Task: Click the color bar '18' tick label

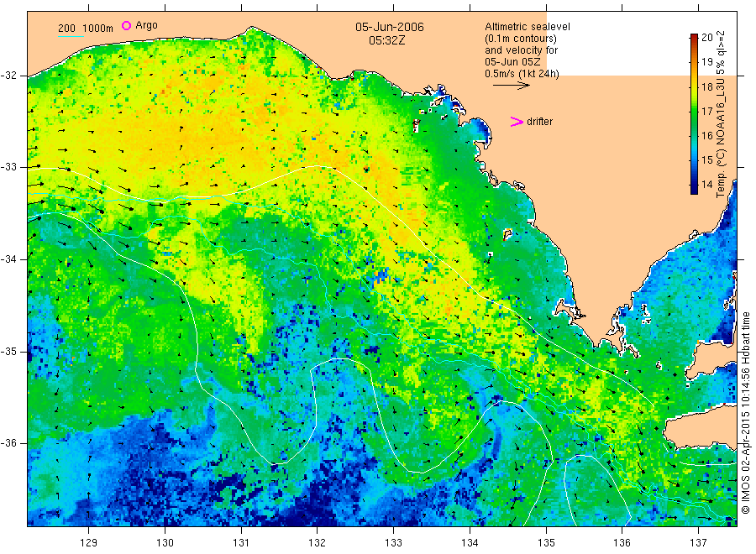Action: click(x=706, y=87)
